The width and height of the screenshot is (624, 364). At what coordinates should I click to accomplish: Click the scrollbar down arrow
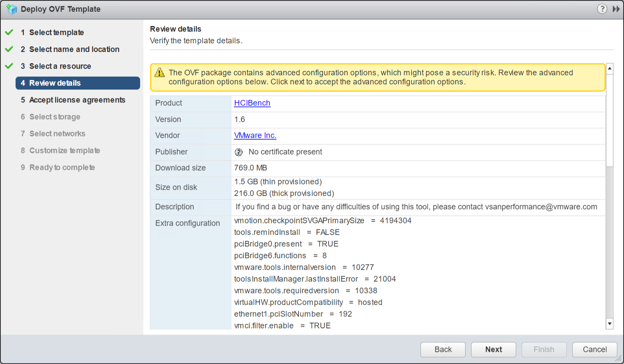[610, 323]
